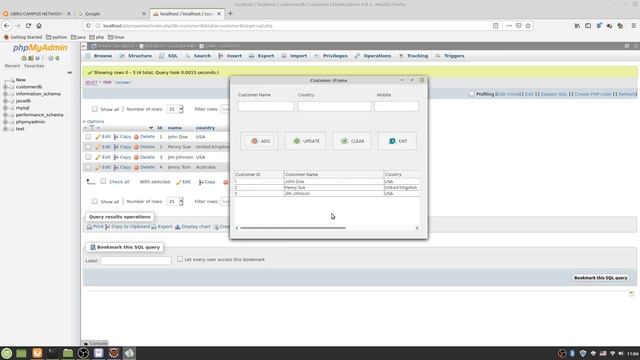
Task: Open the SQL tab
Action: (169, 56)
